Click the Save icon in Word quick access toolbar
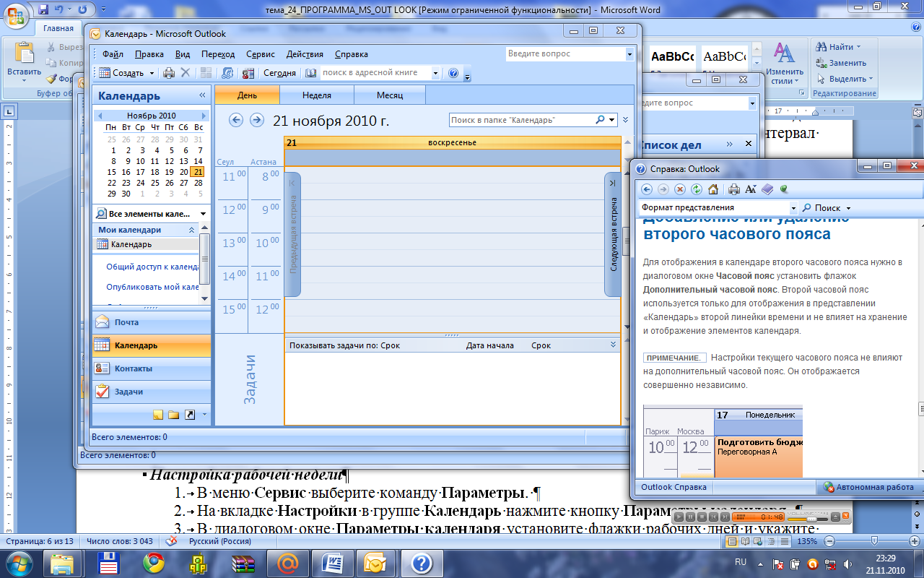This screenshot has width=924, height=578. [43, 10]
